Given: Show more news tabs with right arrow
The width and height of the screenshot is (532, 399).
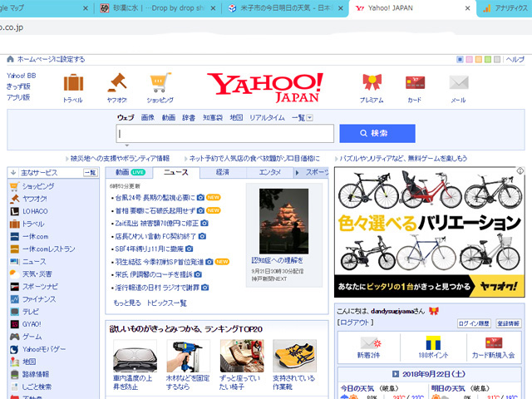Looking at the screenshot, I should [298, 173].
